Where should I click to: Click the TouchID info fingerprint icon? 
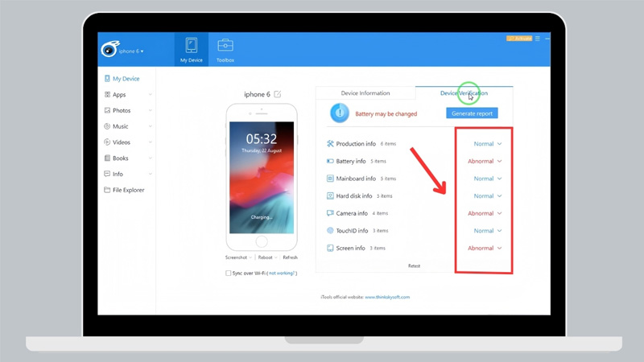click(330, 231)
